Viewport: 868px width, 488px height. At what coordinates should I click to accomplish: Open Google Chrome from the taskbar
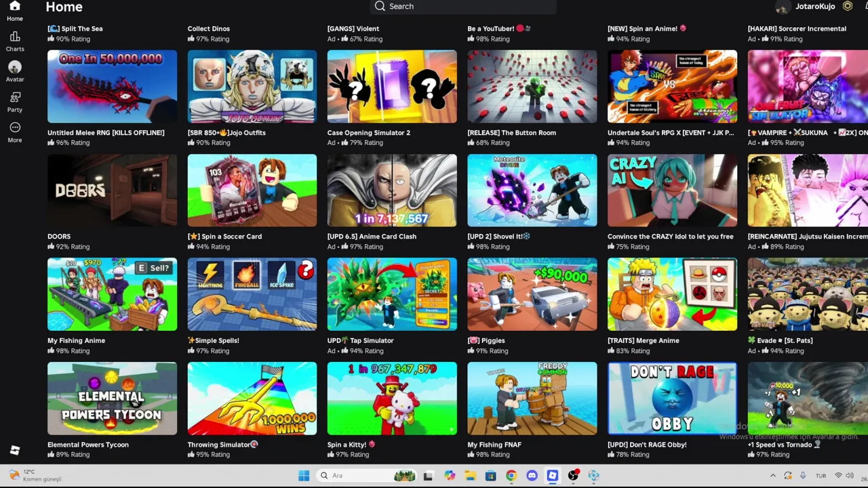(x=511, y=476)
